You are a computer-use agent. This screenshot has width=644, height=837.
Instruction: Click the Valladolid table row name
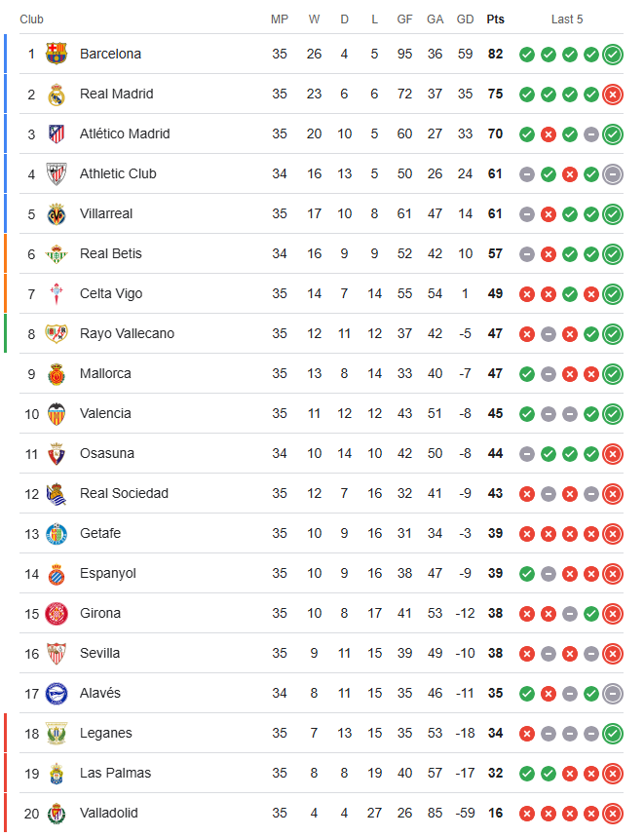click(109, 813)
